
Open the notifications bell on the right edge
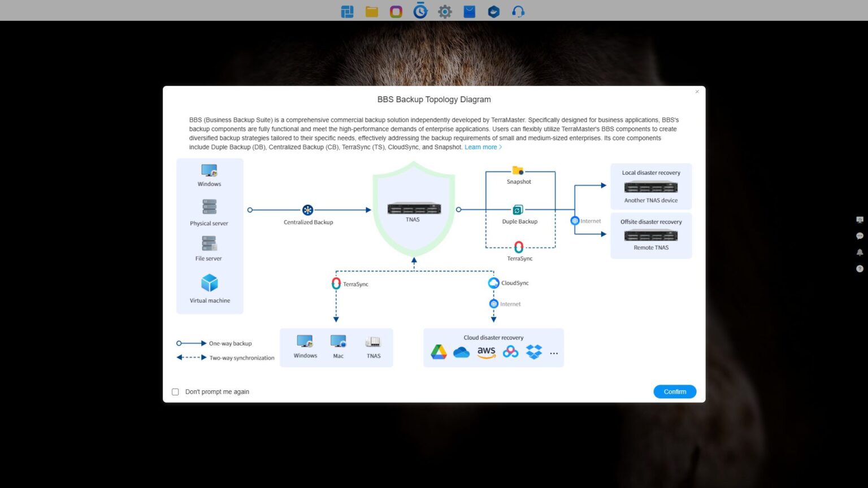point(860,252)
